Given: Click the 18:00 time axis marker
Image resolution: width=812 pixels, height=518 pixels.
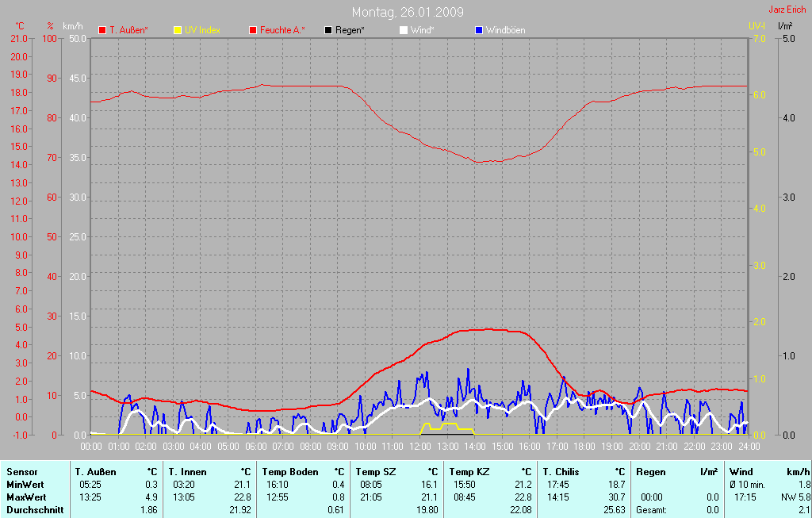Looking at the screenshot, I should pyautogui.click(x=584, y=447).
